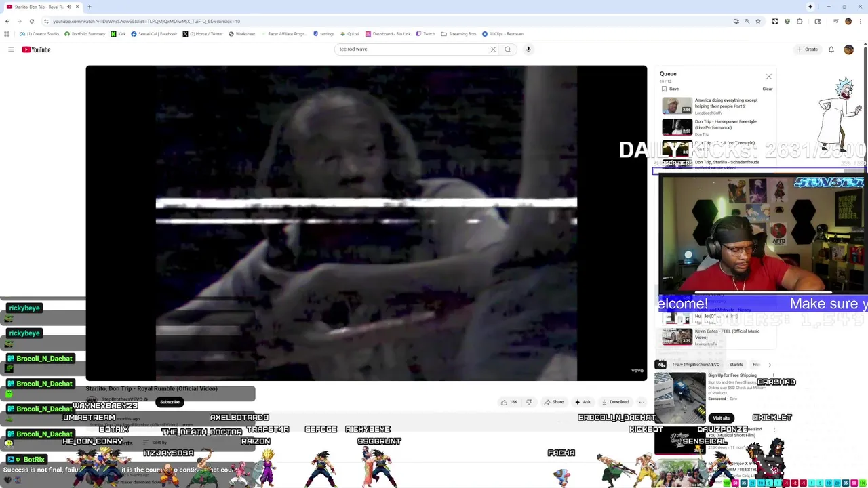Share the video
868x488 pixels.
[x=553, y=402]
